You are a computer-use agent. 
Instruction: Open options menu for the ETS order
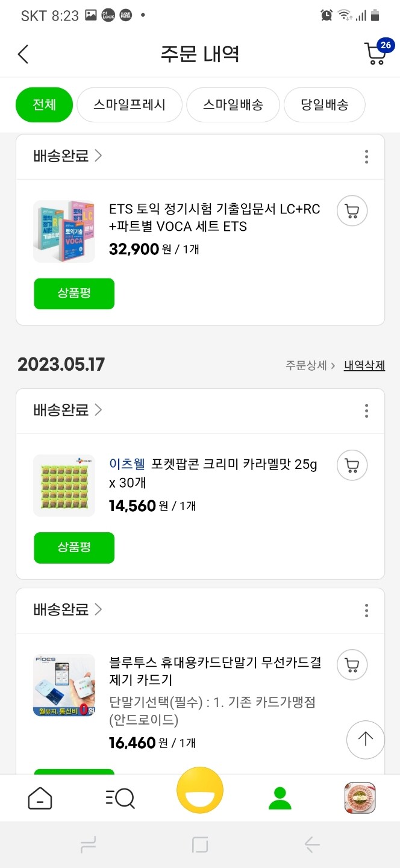click(x=366, y=157)
